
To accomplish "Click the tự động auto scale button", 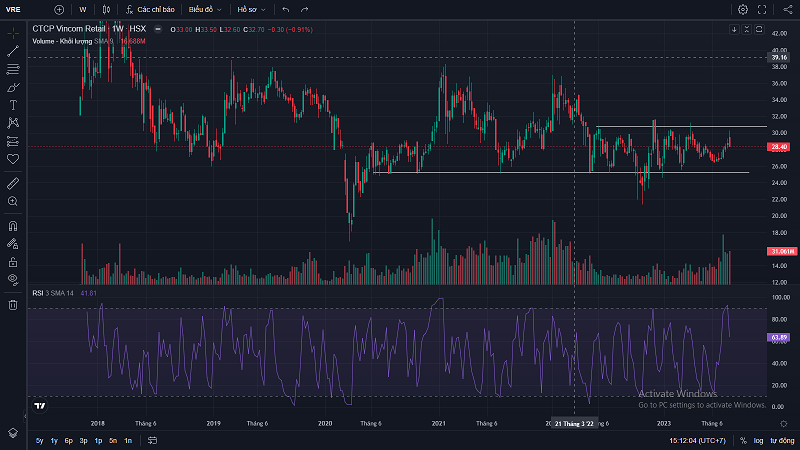I will point(781,440).
